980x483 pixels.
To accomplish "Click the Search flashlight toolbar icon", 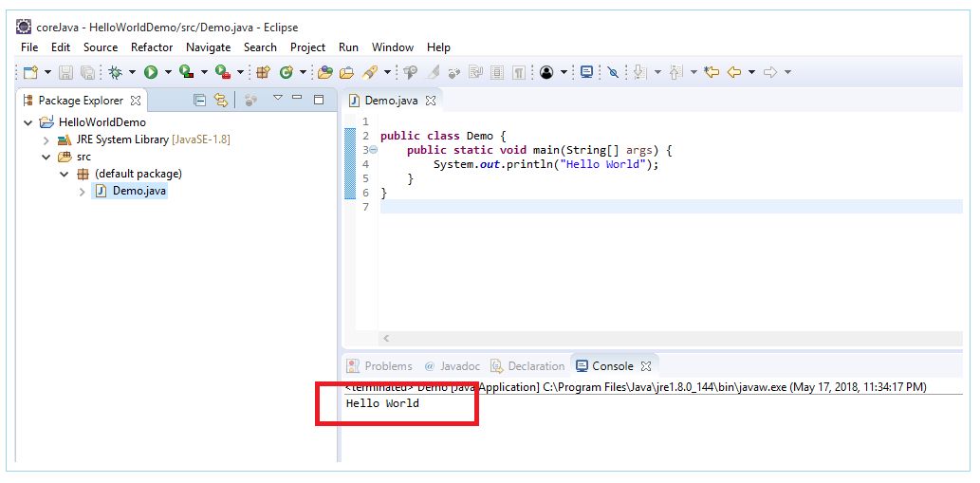I will click(370, 72).
